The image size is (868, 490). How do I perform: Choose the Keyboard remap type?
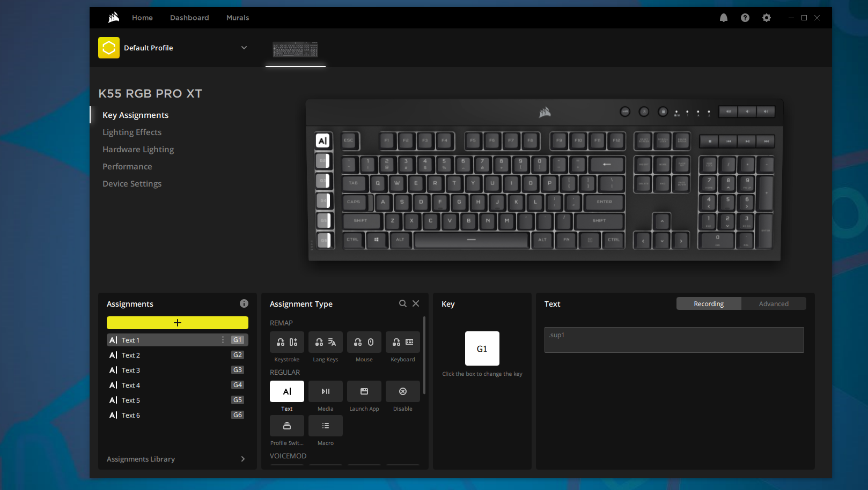[403, 342]
